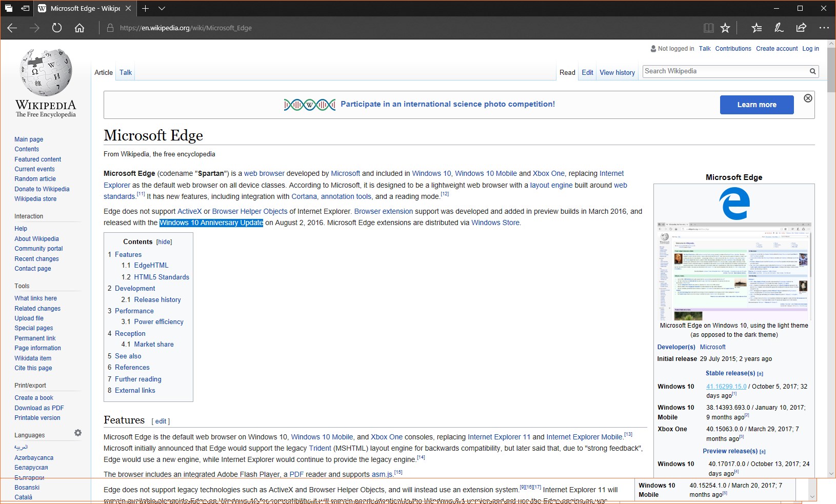Click the site lock icon in address bar
The height and width of the screenshot is (504, 836).
click(110, 28)
